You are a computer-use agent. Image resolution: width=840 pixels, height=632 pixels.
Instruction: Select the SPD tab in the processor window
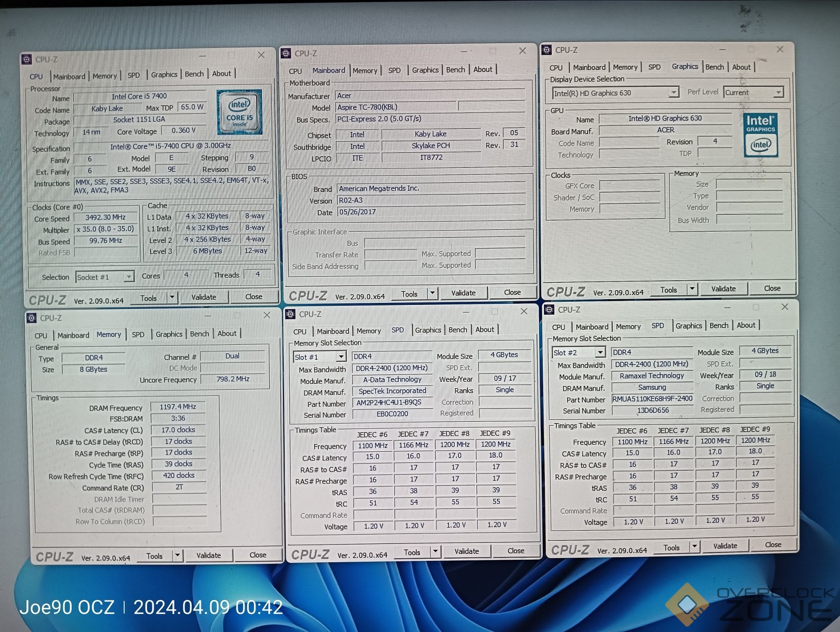point(134,75)
